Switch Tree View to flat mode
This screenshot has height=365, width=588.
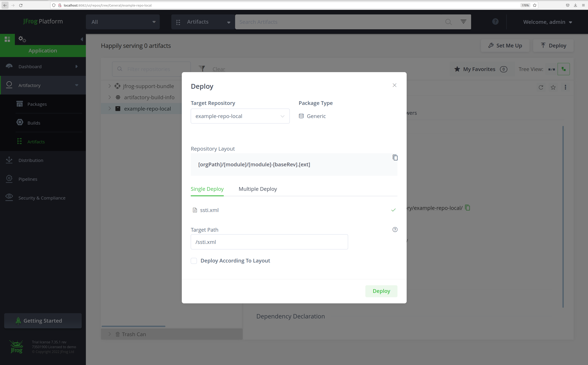pos(551,69)
